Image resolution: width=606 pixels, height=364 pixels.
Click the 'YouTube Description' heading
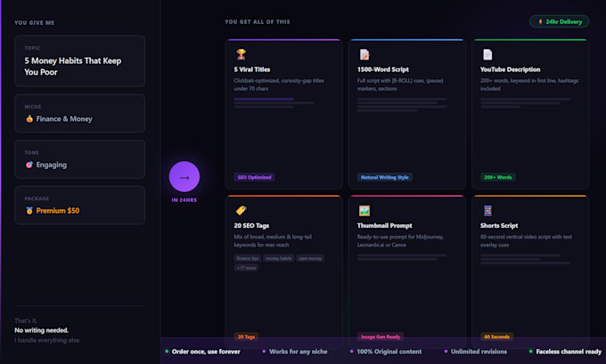tap(510, 69)
